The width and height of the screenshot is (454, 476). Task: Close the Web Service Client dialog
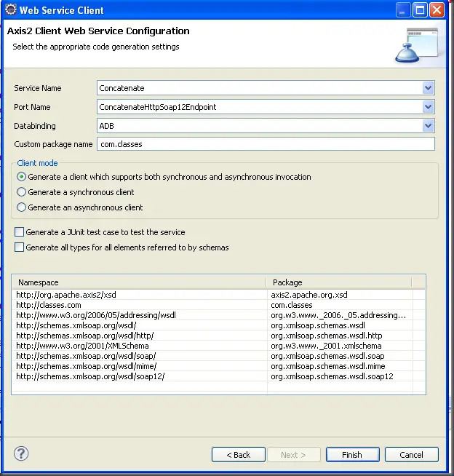click(437, 10)
